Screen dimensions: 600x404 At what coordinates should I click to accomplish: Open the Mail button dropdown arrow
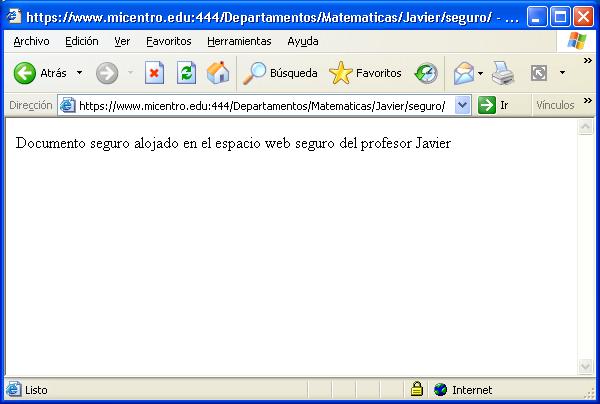point(481,73)
